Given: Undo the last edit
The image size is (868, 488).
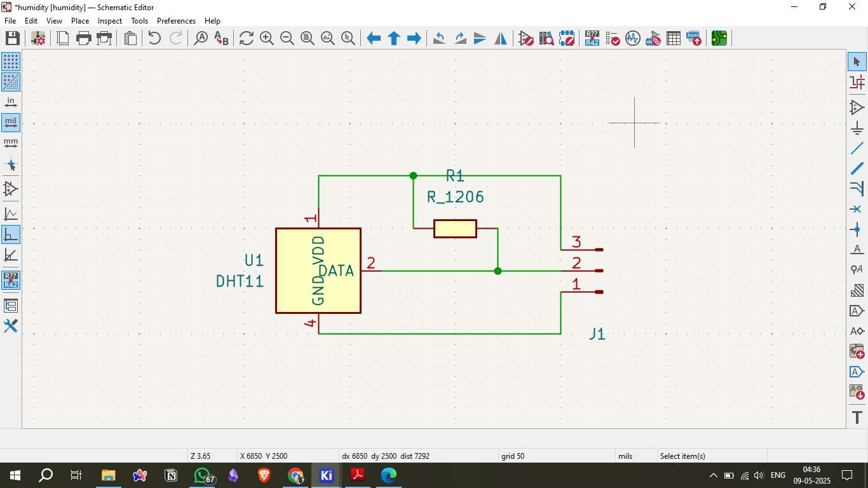Looking at the screenshot, I should coord(154,38).
